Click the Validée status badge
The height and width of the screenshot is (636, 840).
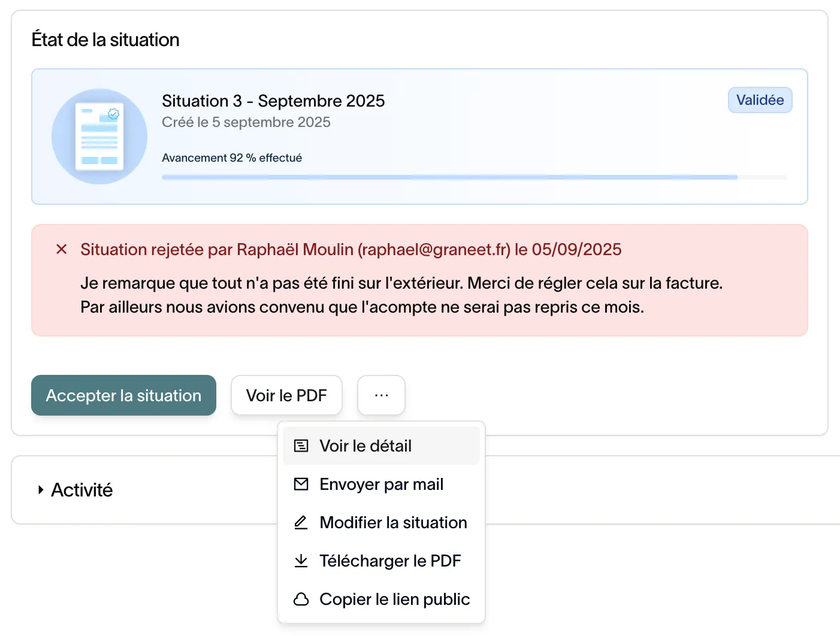[x=760, y=100]
